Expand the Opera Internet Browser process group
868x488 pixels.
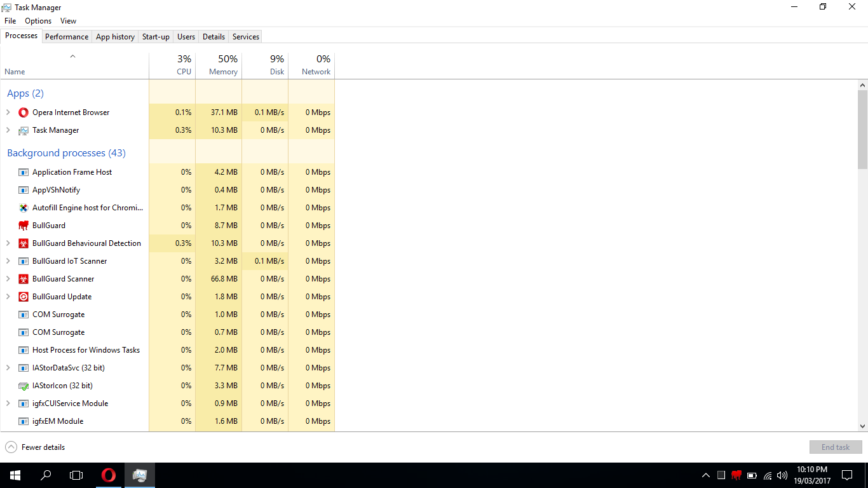tap(8, 112)
